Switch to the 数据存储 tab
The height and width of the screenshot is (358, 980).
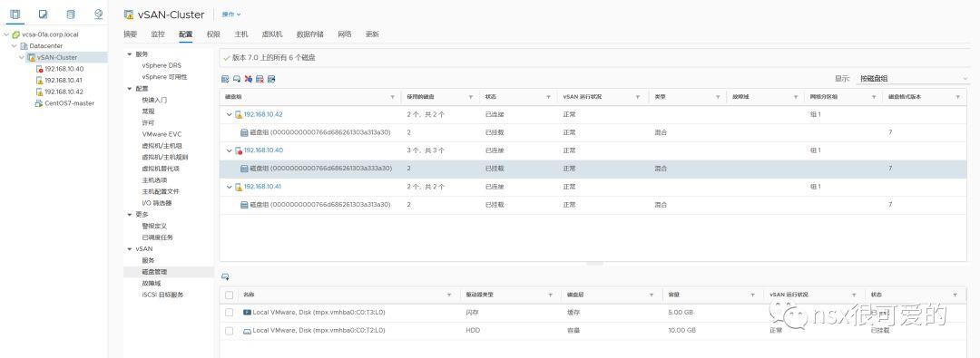click(310, 34)
